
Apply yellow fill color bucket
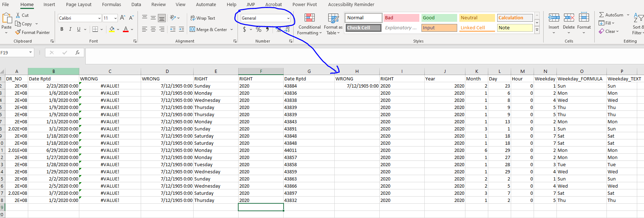click(112, 29)
